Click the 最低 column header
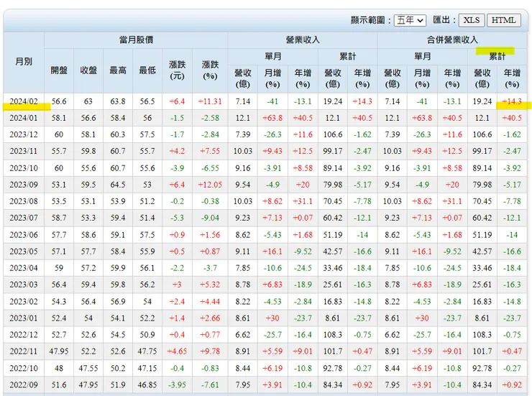The height and width of the screenshot is (396, 532). (147, 70)
